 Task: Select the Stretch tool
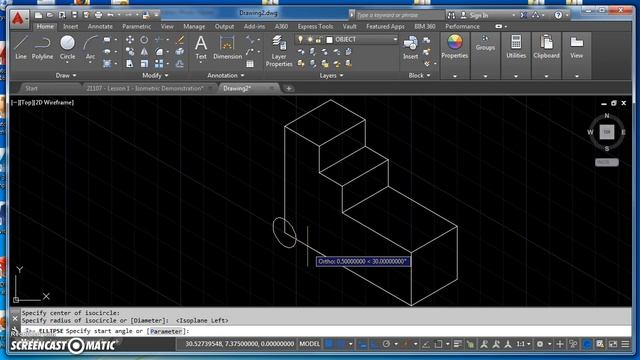(x=130, y=64)
